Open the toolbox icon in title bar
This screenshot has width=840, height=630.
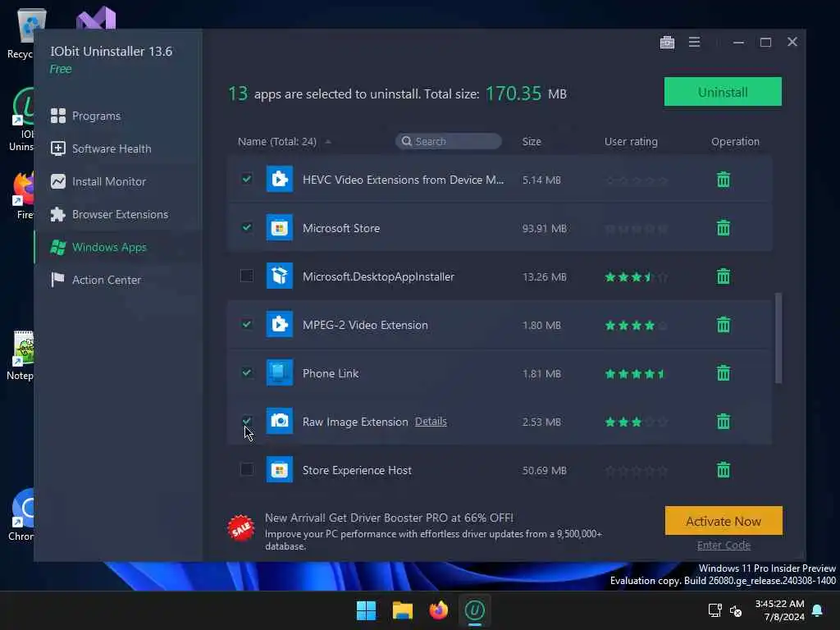pos(667,42)
